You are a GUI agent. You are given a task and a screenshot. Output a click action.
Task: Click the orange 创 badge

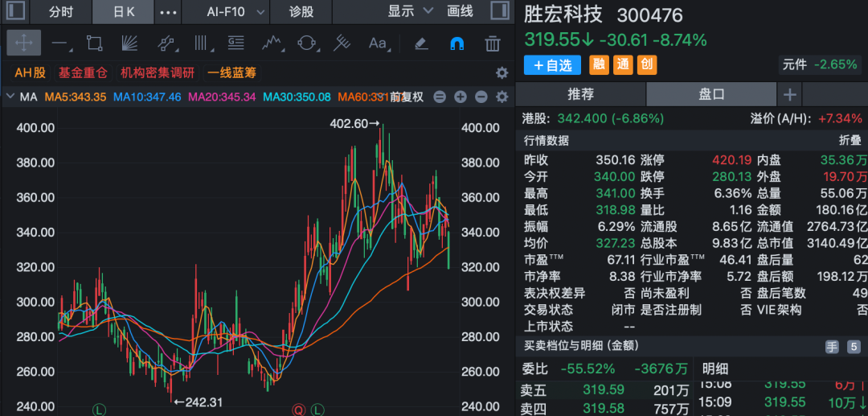646,65
